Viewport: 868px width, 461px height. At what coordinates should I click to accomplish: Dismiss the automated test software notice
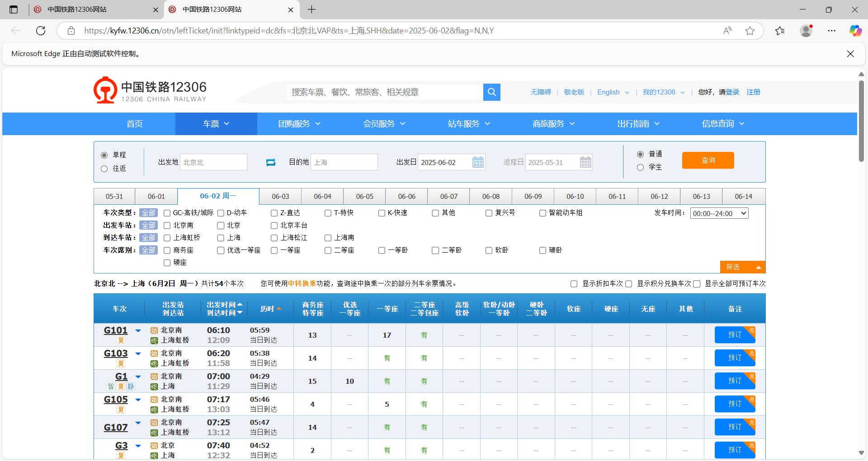(850, 54)
